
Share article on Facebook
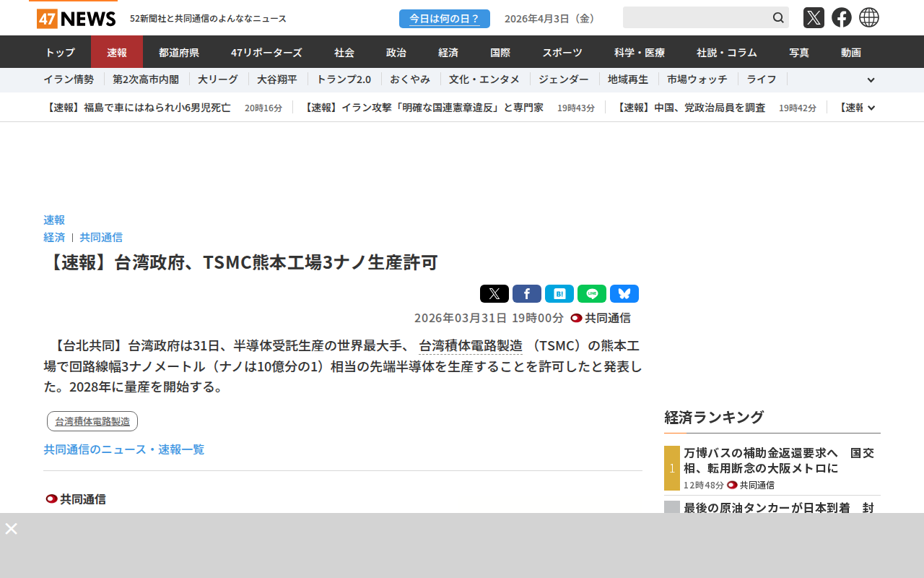pyautogui.click(x=527, y=294)
